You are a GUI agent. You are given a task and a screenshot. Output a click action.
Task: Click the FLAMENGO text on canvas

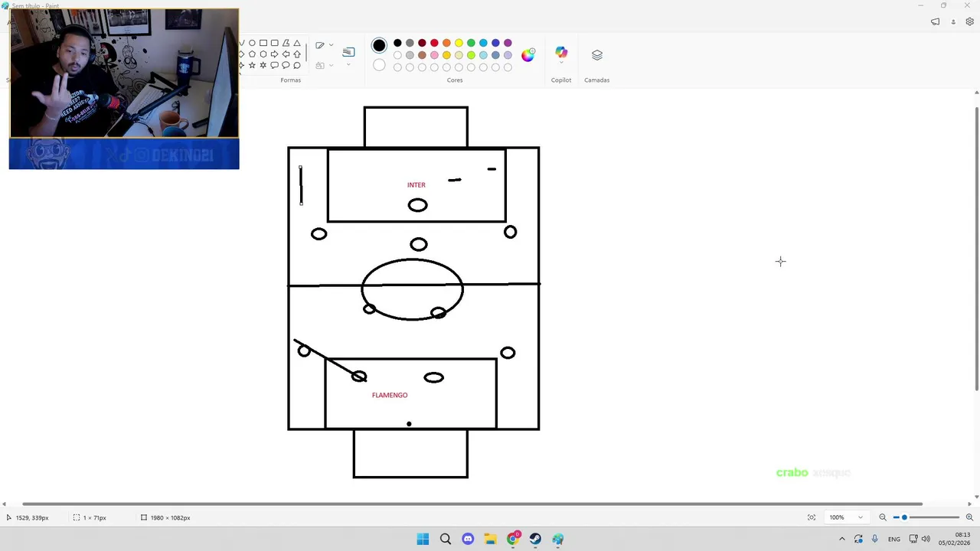tap(390, 395)
